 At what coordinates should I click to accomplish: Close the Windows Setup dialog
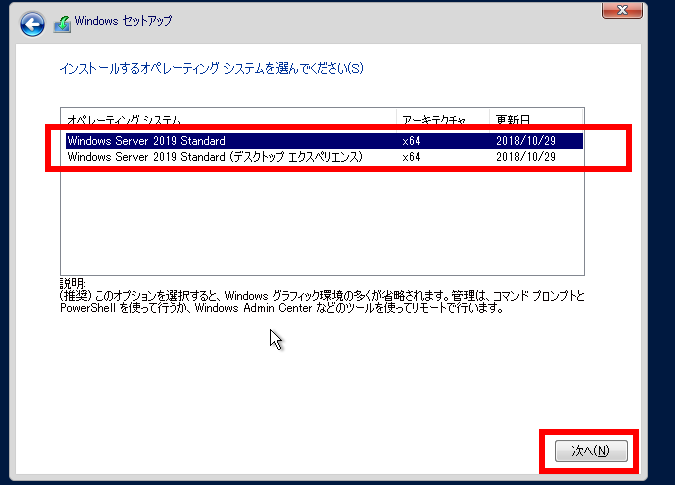(x=622, y=10)
